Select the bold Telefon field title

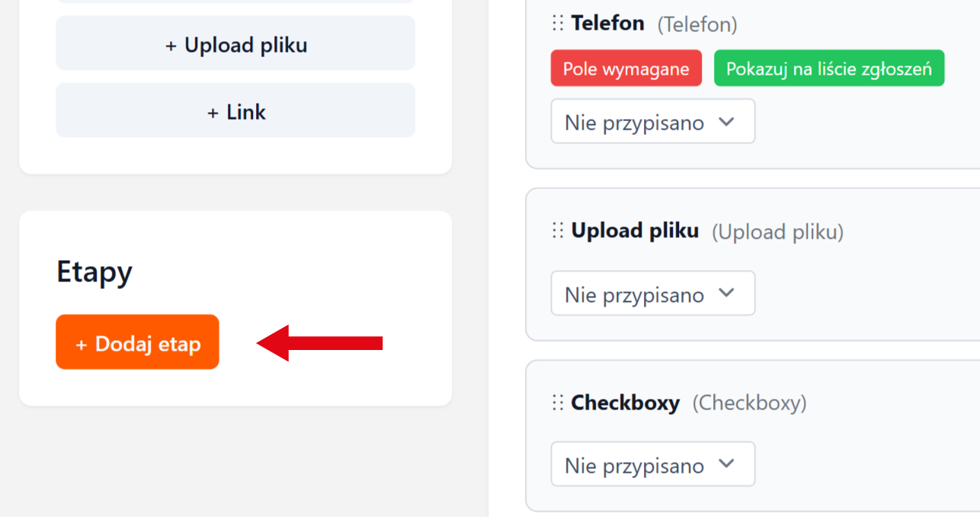pos(607,24)
